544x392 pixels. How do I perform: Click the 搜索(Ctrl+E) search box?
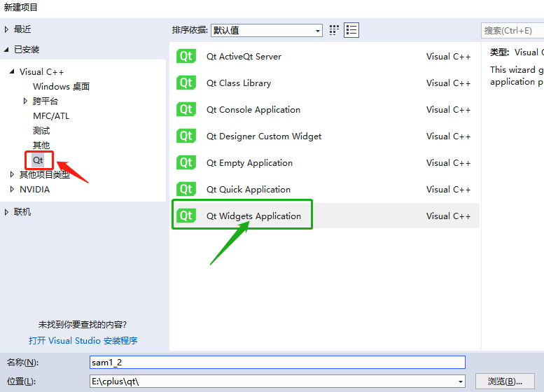[x=512, y=31]
